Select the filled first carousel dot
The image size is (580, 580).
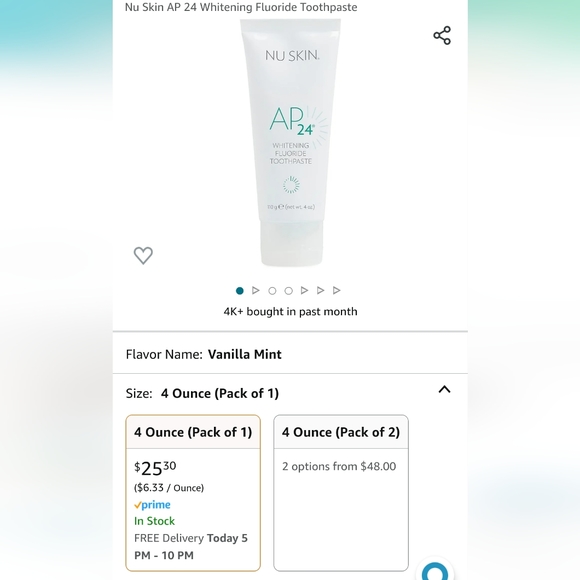[x=240, y=291]
